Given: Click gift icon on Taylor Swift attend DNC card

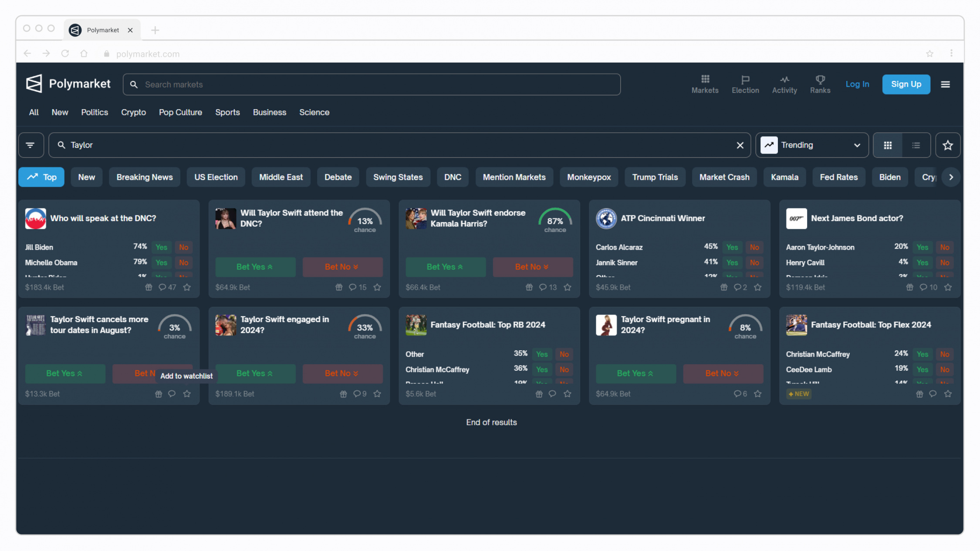Looking at the screenshot, I should pyautogui.click(x=339, y=287).
